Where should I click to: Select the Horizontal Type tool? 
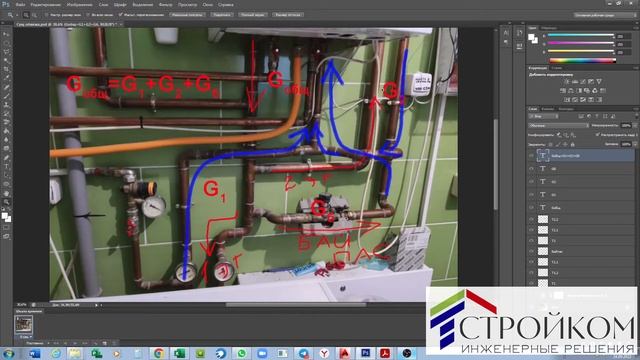click(x=7, y=167)
